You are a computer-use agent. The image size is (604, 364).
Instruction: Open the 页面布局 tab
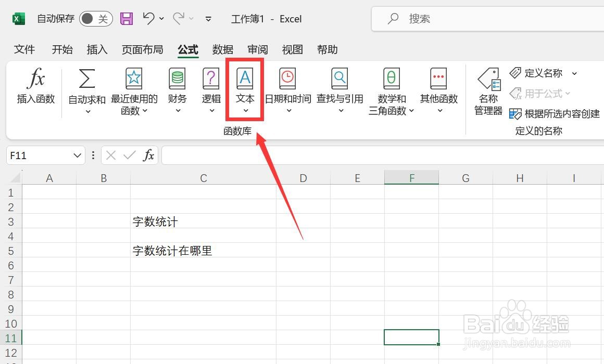tap(143, 49)
